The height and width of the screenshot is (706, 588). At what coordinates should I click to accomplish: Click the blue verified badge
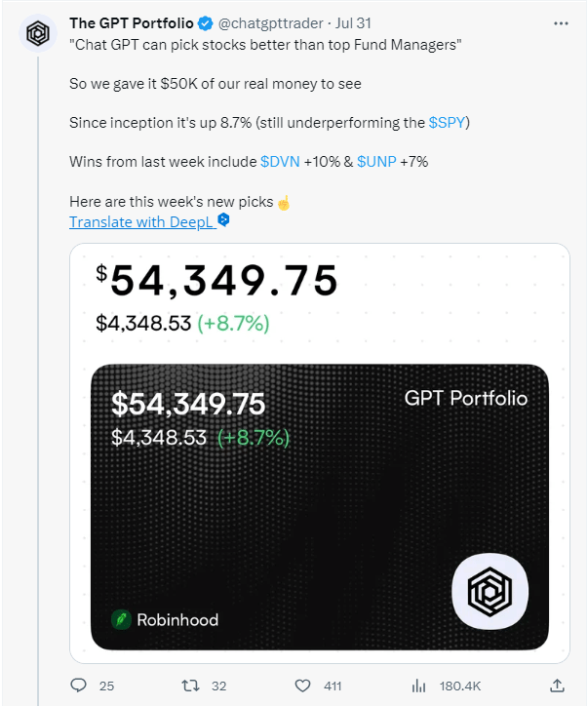click(206, 22)
